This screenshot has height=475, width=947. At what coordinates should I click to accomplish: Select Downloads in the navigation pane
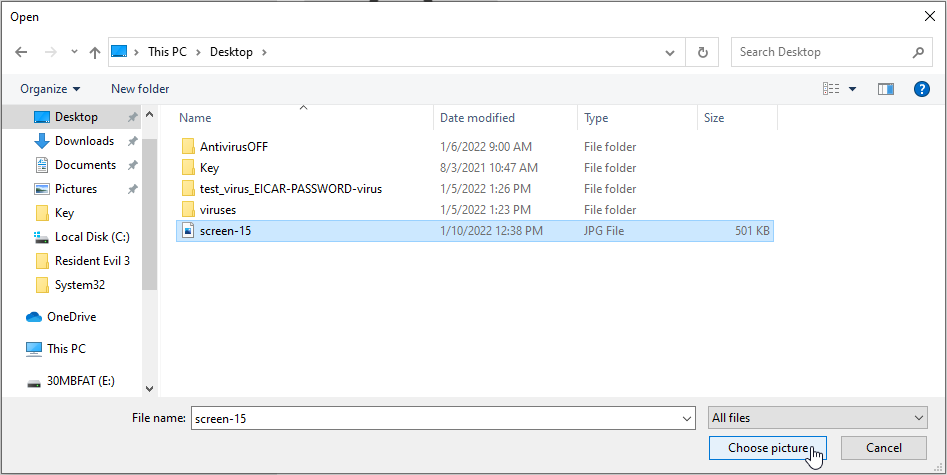point(85,141)
